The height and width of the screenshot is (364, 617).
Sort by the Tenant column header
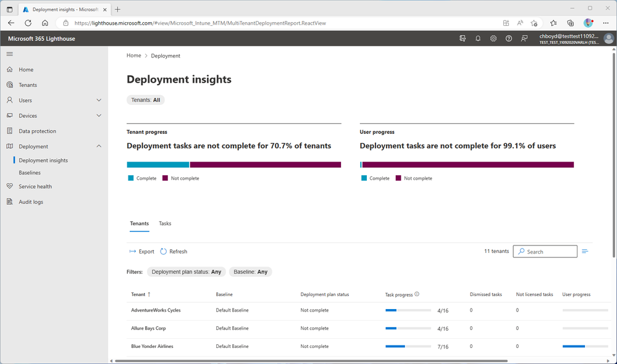[x=140, y=294]
